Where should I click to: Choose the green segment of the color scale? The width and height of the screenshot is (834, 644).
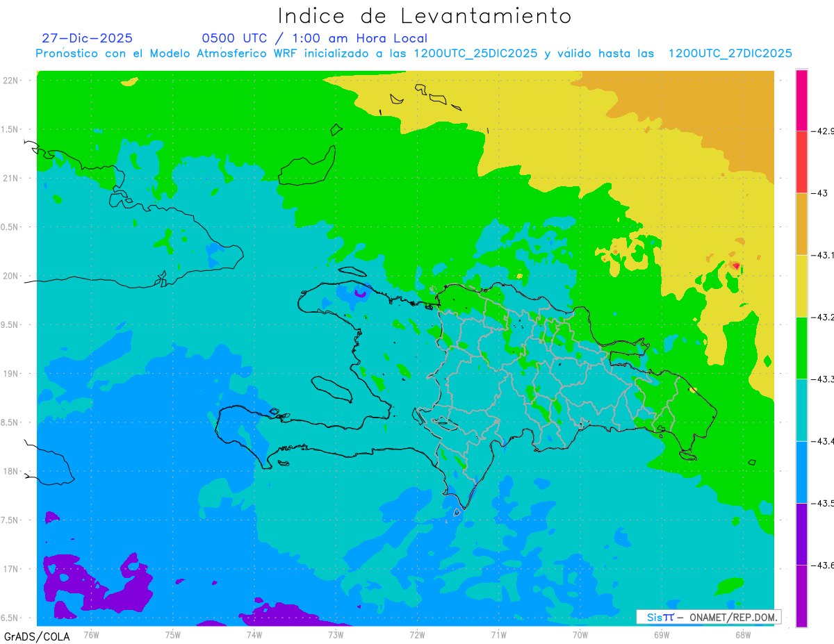[x=801, y=347]
